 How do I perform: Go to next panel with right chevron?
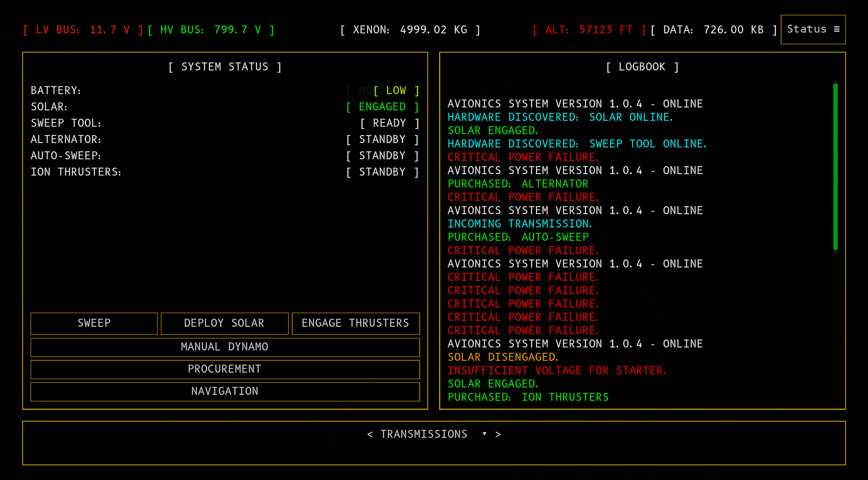498,434
